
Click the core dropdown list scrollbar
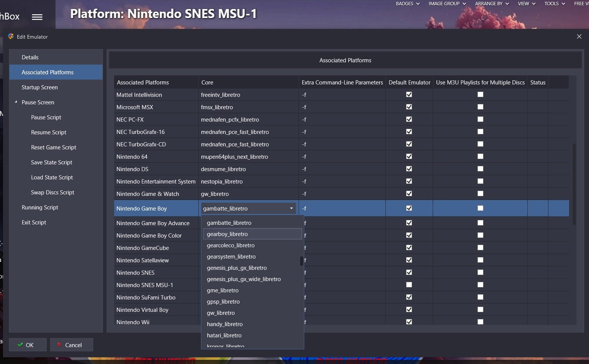point(302,261)
